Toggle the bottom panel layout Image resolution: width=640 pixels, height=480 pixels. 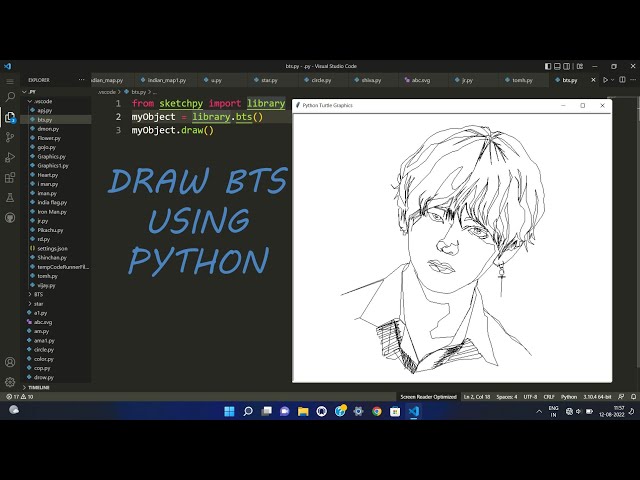(557, 66)
